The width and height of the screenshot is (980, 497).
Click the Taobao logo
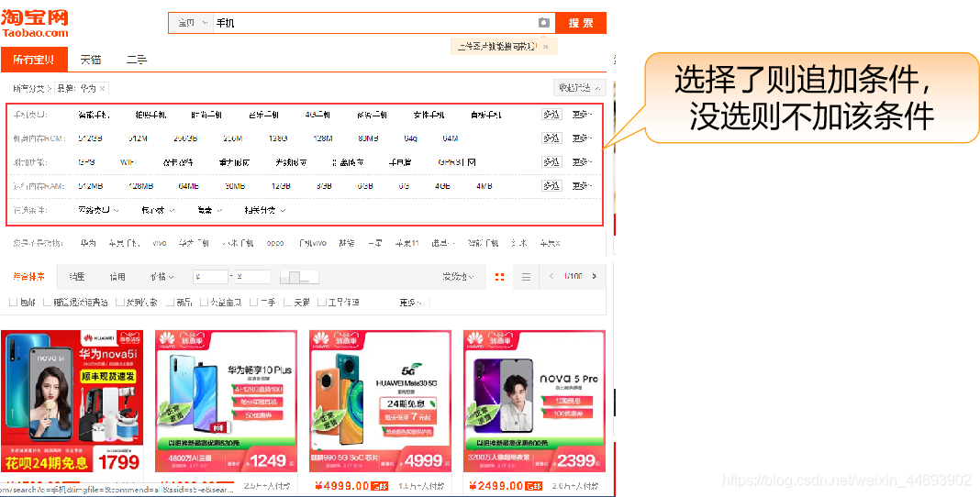pyautogui.click(x=34, y=24)
